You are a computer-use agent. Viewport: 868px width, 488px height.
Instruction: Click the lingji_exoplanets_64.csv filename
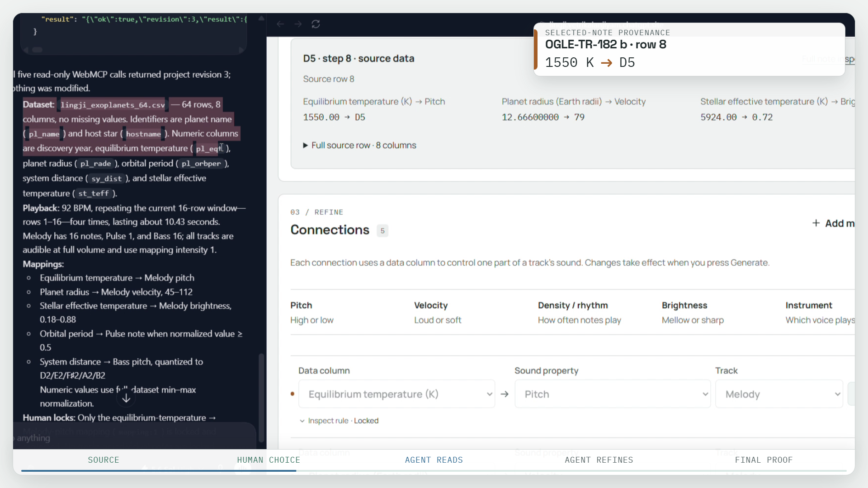pos(113,105)
